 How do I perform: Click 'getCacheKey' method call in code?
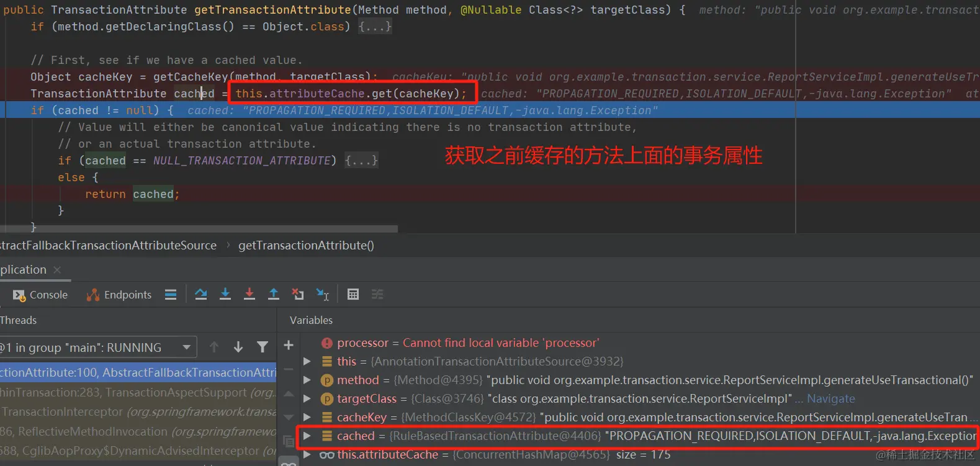click(x=191, y=77)
